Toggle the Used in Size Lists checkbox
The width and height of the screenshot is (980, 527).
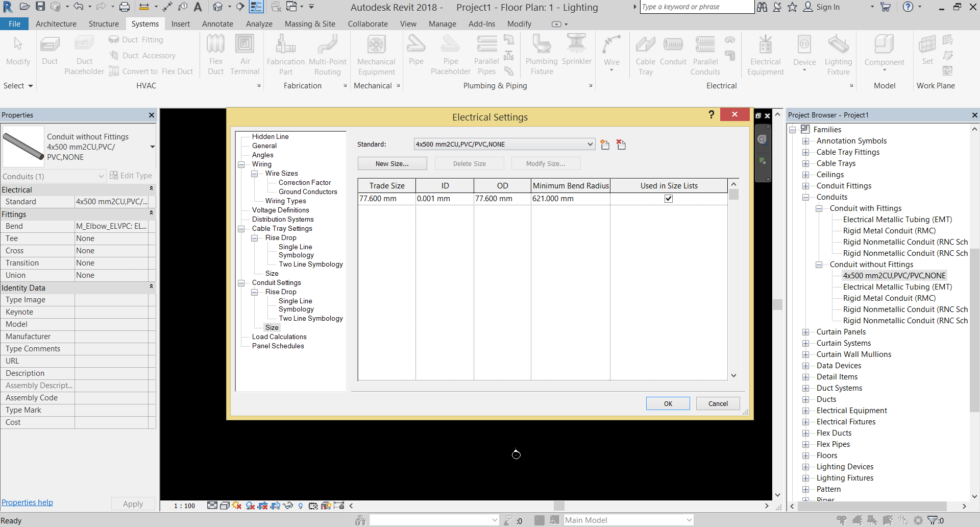tap(669, 199)
